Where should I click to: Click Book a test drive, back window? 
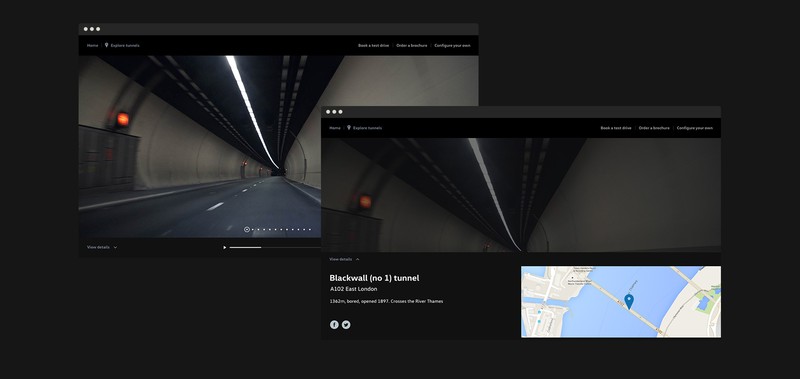click(373, 45)
